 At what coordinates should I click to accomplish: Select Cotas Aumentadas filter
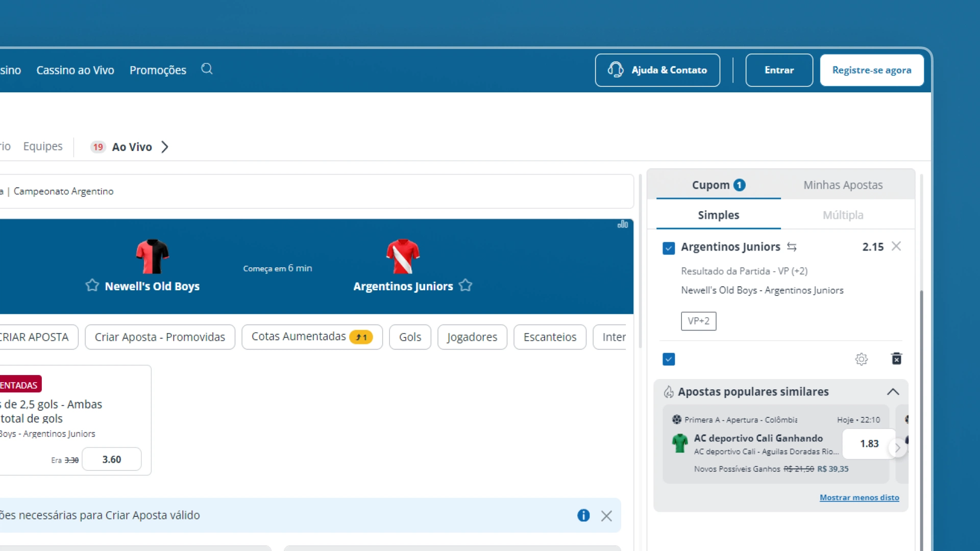312,337
